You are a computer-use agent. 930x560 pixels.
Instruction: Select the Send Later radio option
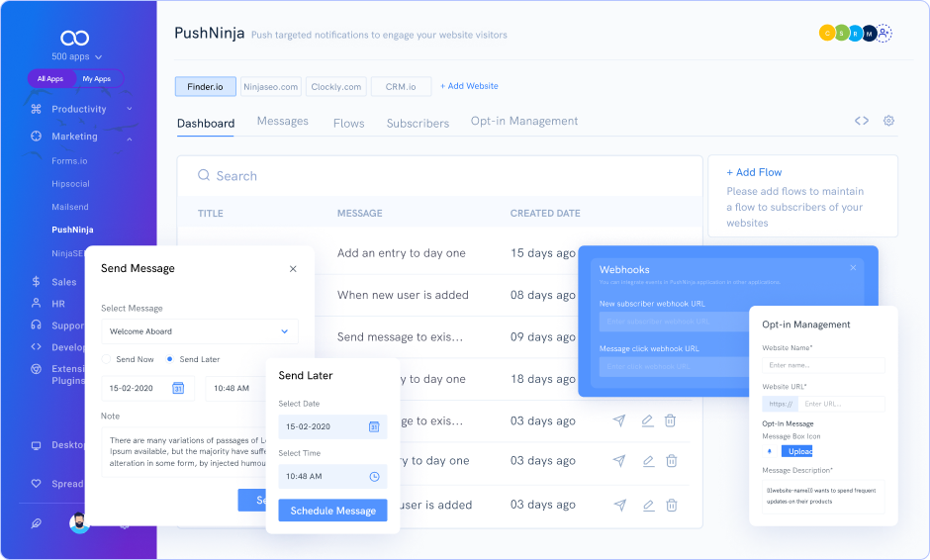click(x=170, y=359)
